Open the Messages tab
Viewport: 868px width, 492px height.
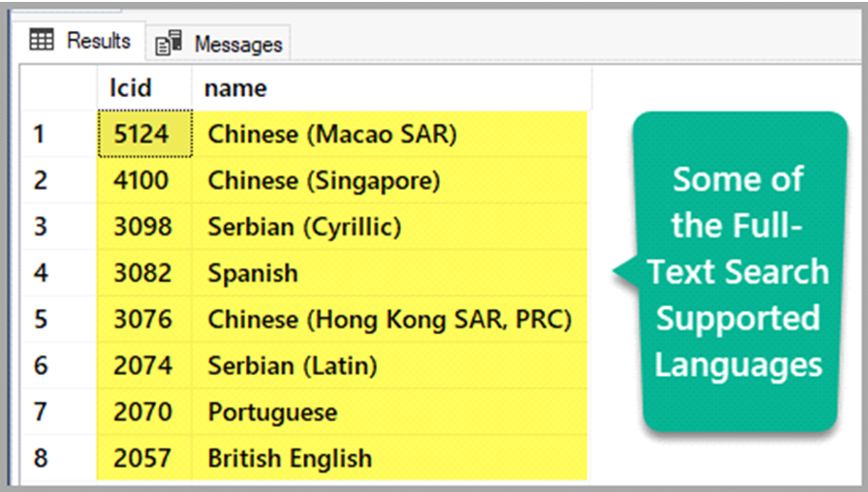pos(219,44)
